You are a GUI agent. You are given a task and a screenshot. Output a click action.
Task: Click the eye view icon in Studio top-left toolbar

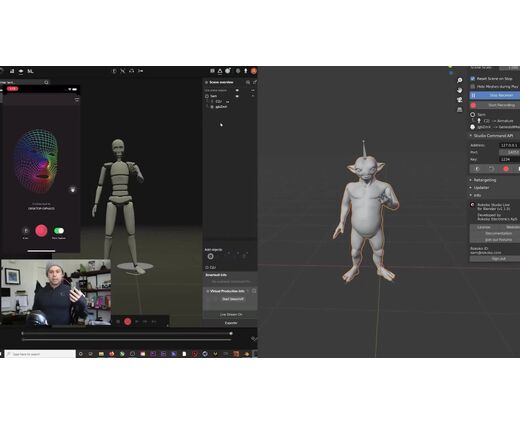(x=21, y=71)
